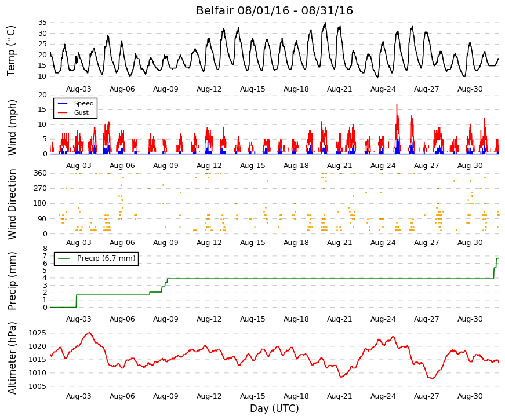Click the Temp (°C) axis label

(11, 50)
